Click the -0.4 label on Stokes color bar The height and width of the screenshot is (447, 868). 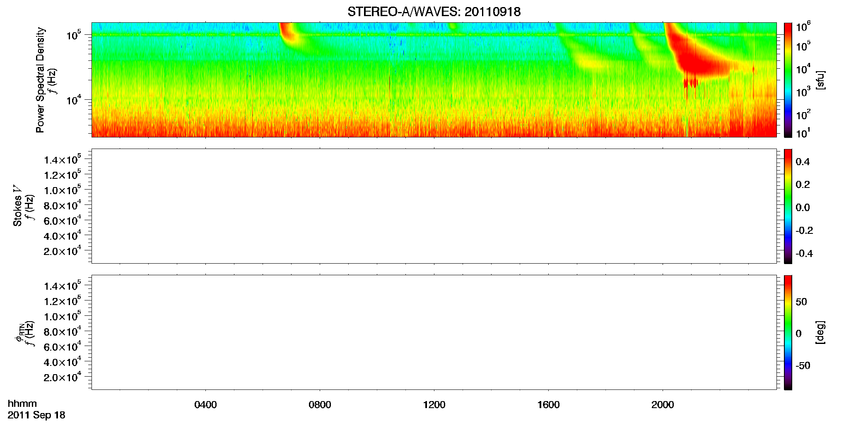point(804,253)
